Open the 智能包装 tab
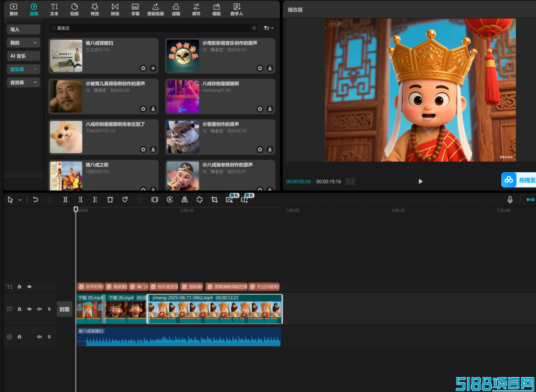Screen dimensions: 536x392 click(x=155, y=9)
